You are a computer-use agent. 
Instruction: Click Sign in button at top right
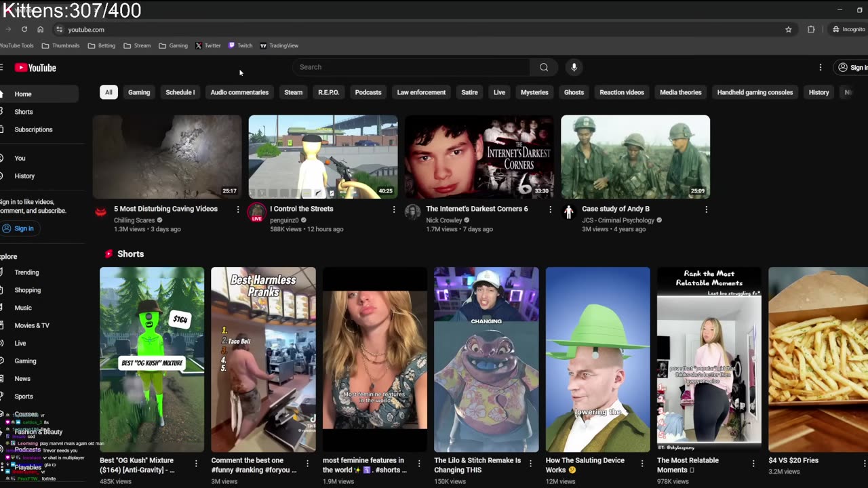point(852,68)
